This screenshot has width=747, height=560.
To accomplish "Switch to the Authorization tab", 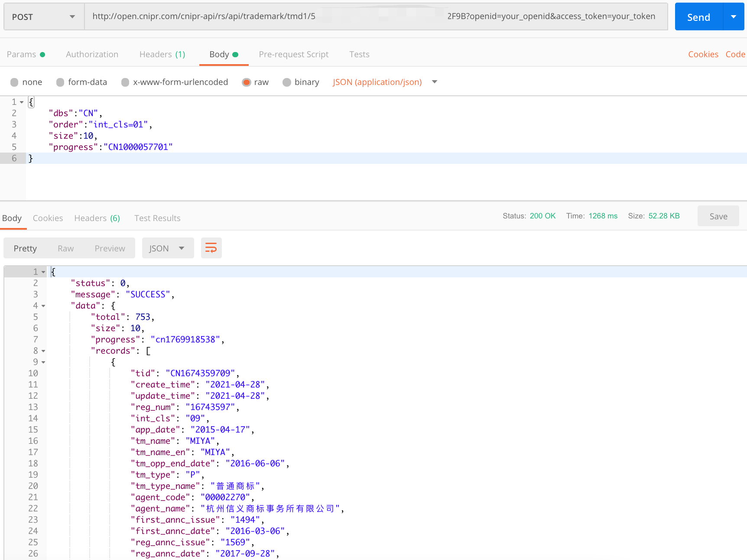I will pos(92,54).
